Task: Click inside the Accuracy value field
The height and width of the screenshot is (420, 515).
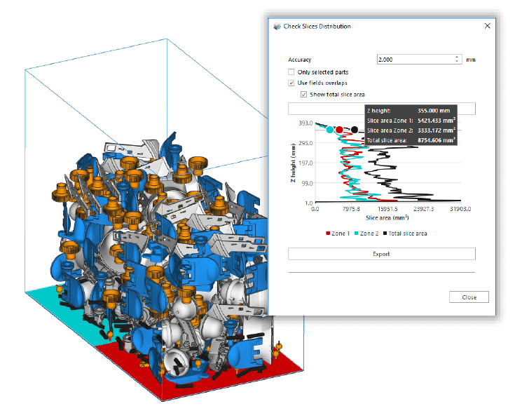Action: [x=413, y=60]
